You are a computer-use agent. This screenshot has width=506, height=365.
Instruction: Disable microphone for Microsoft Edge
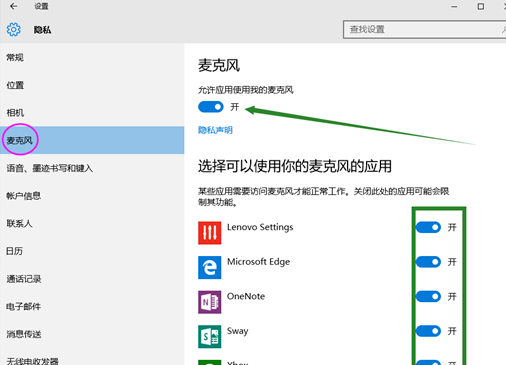[428, 262]
